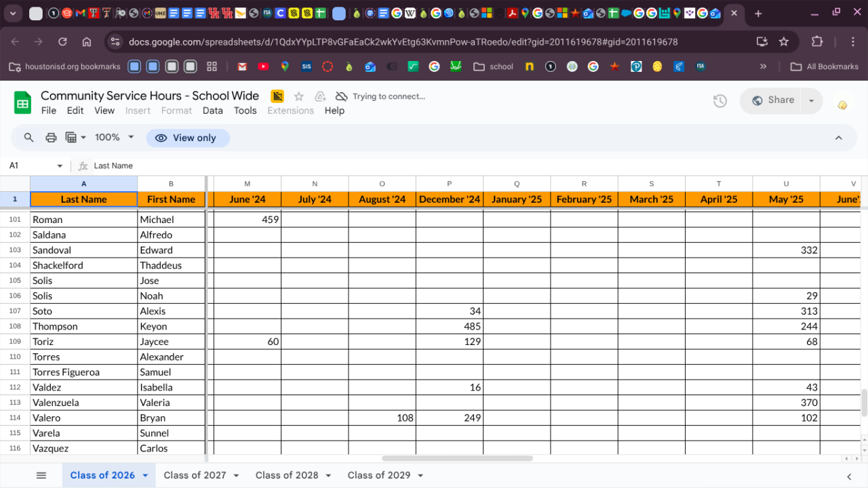This screenshot has height=488, width=868.
Task: Open the View menu
Action: tap(104, 110)
